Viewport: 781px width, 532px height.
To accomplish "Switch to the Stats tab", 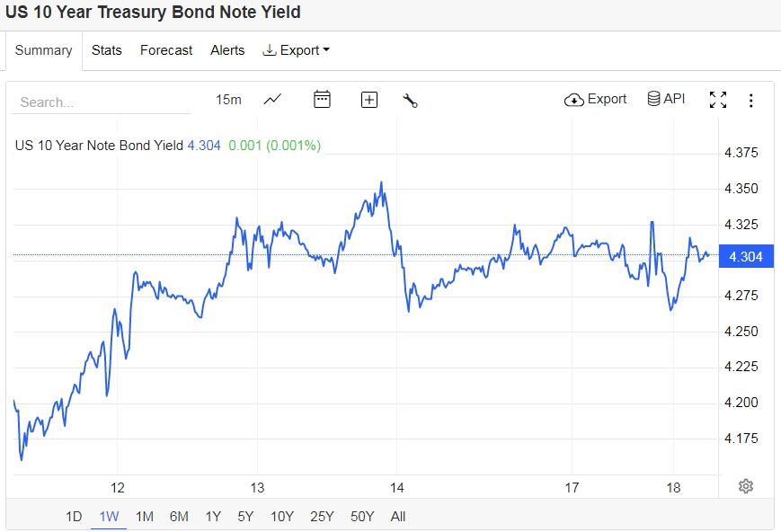I will click(106, 50).
